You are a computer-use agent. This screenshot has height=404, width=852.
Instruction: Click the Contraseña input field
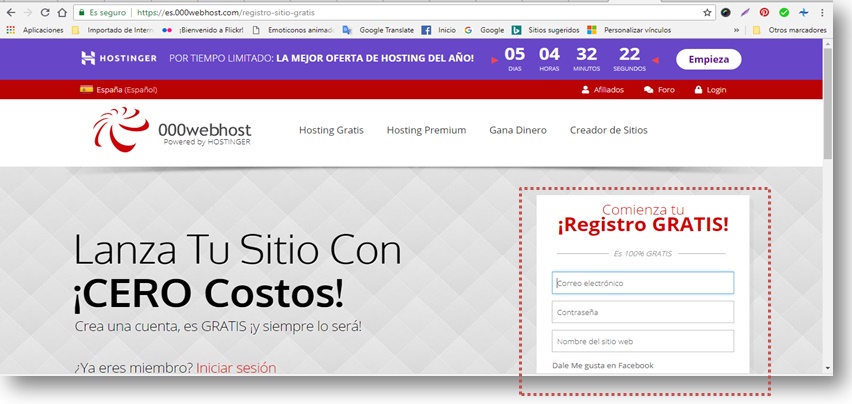coord(643,312)
